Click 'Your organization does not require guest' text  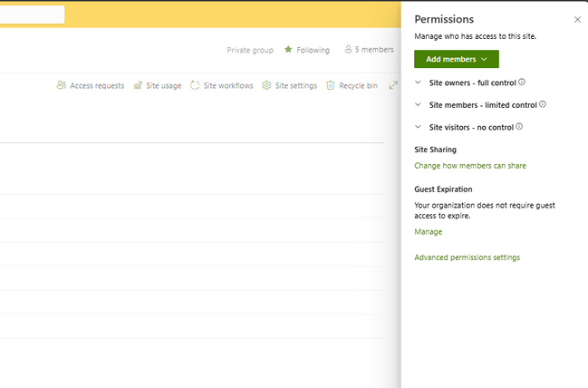(485, 205)
